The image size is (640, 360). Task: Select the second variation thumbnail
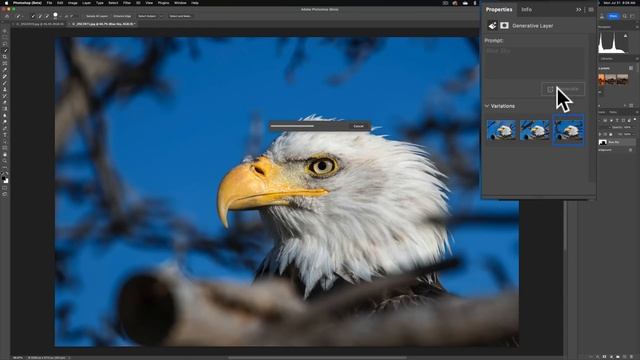(535, 131)
